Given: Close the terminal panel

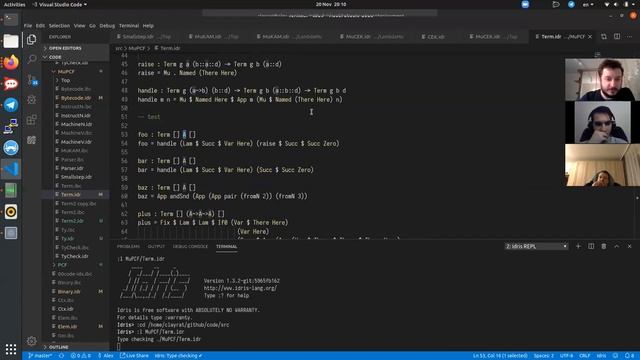Looking at the screenshot, I should (629, 247).
